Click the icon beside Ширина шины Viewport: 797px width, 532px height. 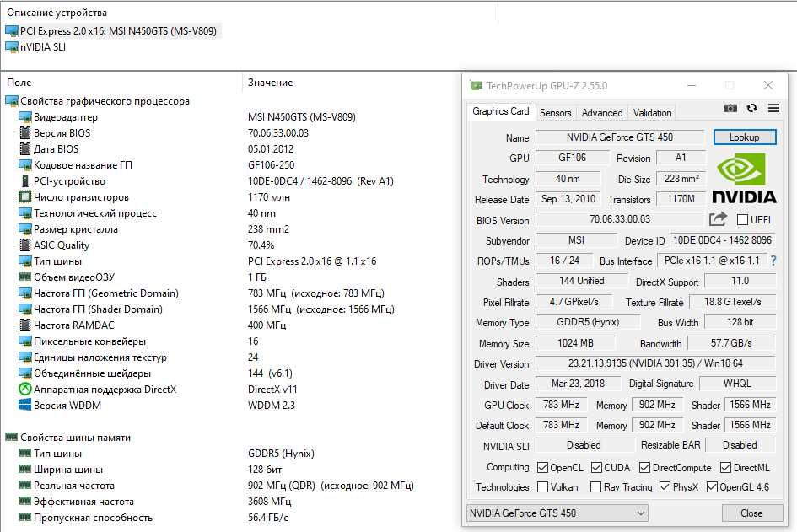pos(25,469)
